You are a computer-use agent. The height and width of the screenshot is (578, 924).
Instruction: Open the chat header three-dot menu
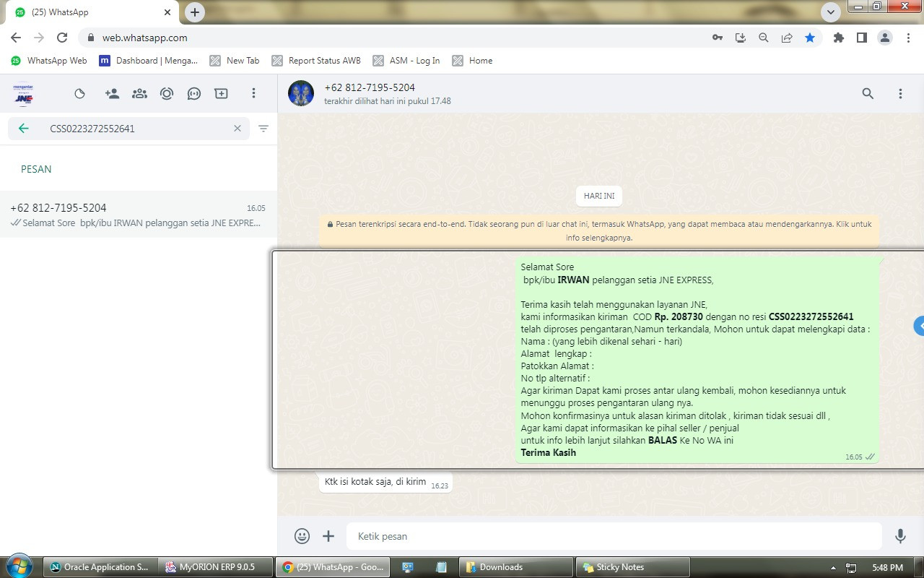tap(900, 93)
